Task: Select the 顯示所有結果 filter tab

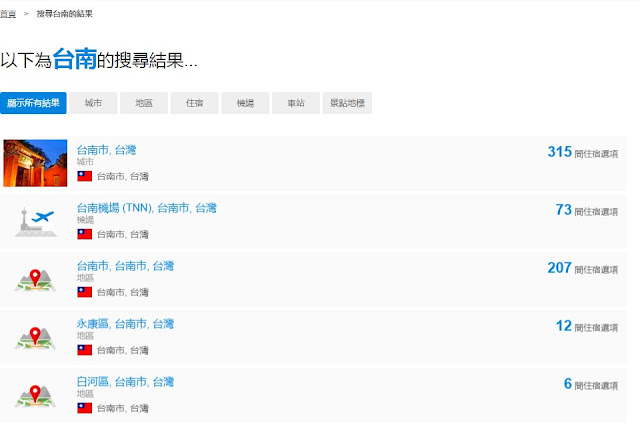Action: [33, 103]
